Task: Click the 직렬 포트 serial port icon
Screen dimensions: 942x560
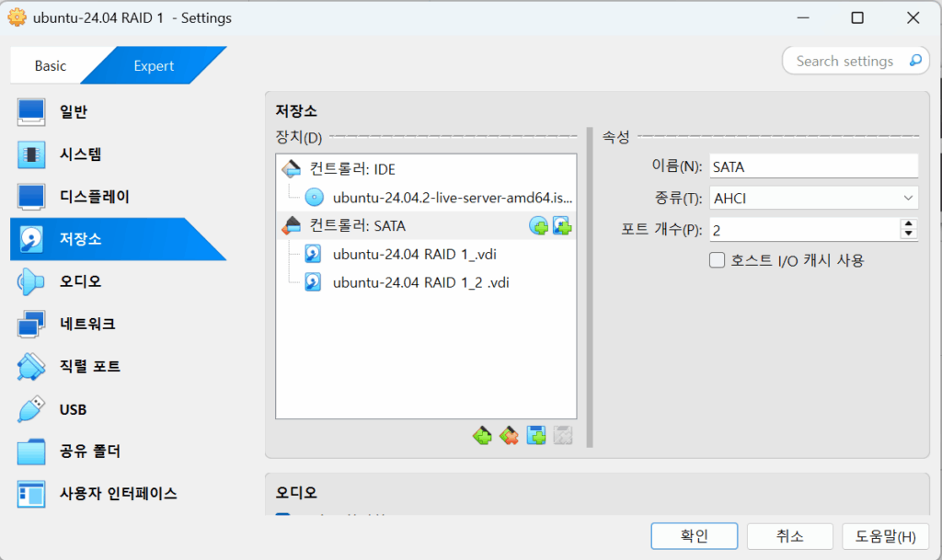Action: tap(30, 367)
